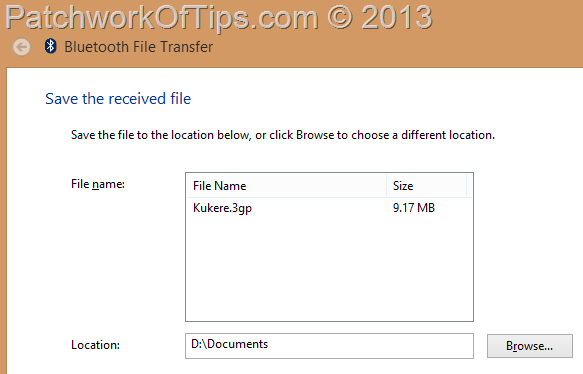This screenshot has width=583, height=374.
Task: Click the File Name column header
Action: pos(286,186)
